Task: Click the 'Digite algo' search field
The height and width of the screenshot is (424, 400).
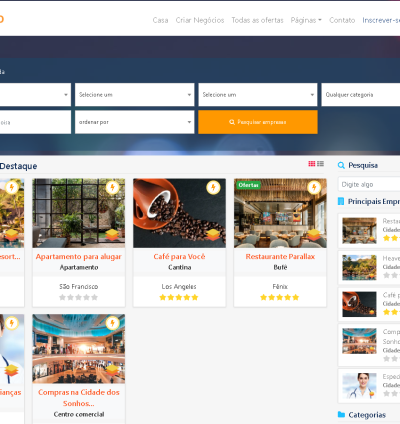Action: pyautogui.click(x=369, y=184)
